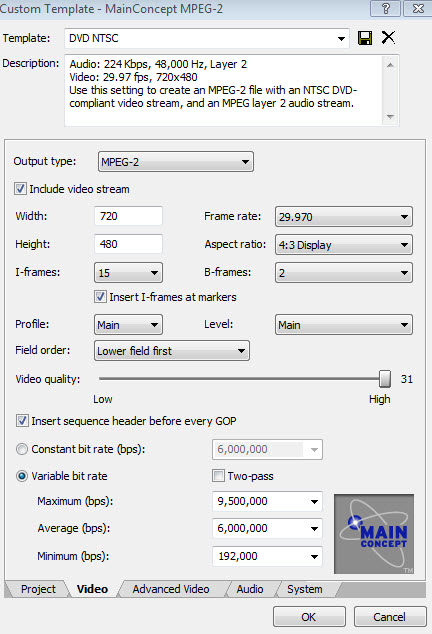Click the Video quality slider handle

tap(385, 379)
